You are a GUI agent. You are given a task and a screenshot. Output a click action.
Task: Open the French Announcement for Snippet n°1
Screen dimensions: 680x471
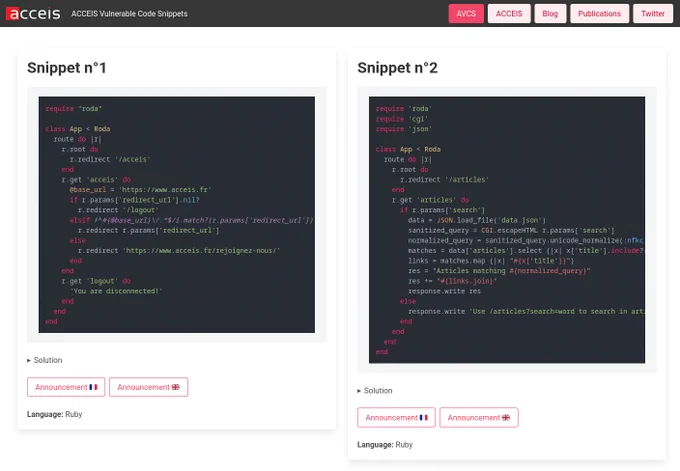coord(66,387)
